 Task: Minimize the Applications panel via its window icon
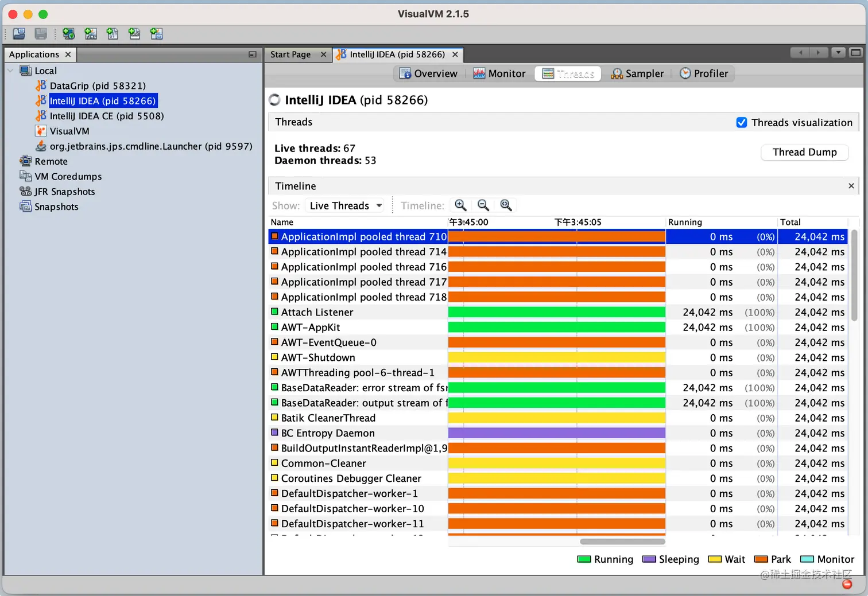[252, 54]
